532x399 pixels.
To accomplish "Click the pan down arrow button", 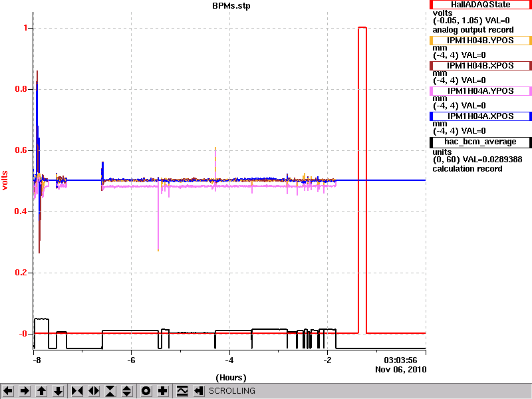I will (x=58, y=391).
